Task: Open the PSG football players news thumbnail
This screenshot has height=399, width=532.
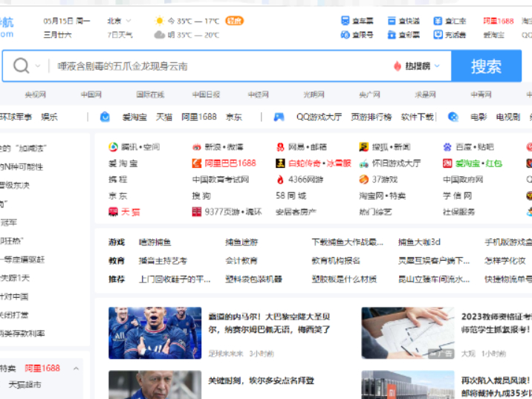Action: (155, 333)
